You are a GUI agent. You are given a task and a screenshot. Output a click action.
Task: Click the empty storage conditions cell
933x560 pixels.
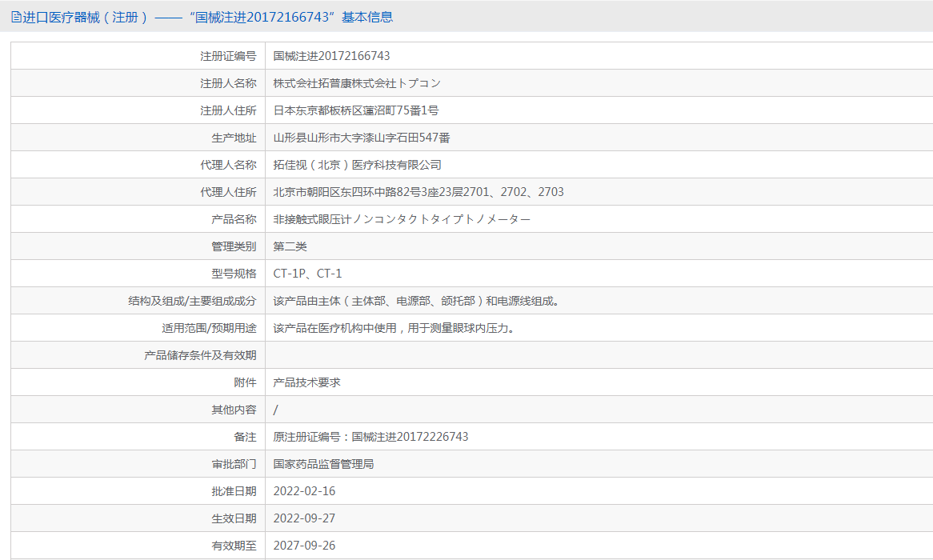coord(599,355)
